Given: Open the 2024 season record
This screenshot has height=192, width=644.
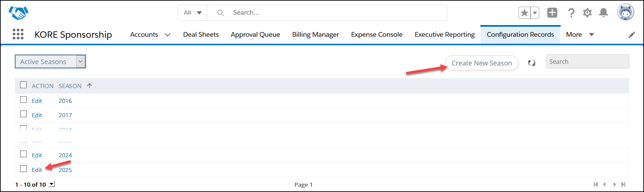Looking at the screenshot, I should tap(65, 155).
